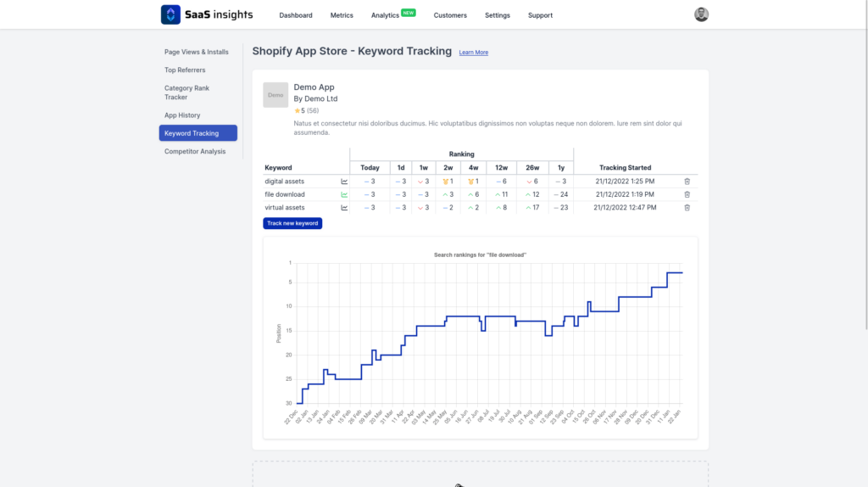Click the 1y column header
868x487 pixels.
pos(561,168)
